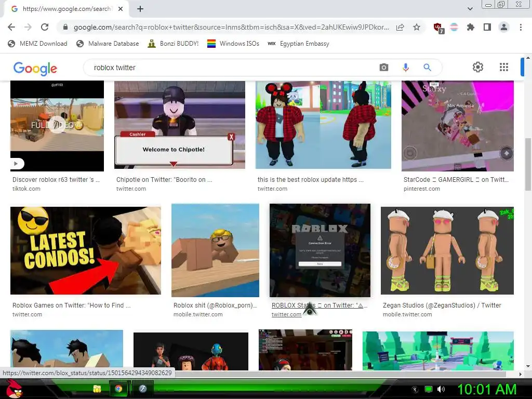
Task: Click the striped flag extension icon
Action: pos(454,27)
